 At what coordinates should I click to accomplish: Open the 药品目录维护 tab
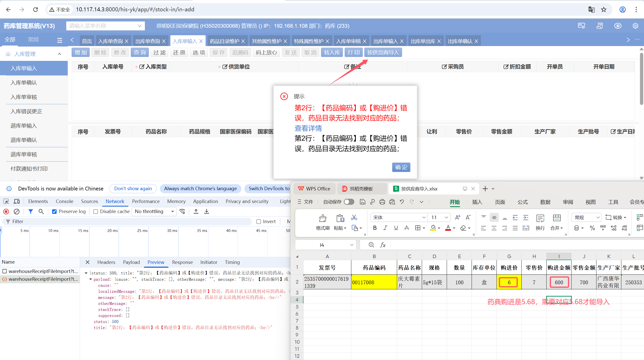(224, 41)
